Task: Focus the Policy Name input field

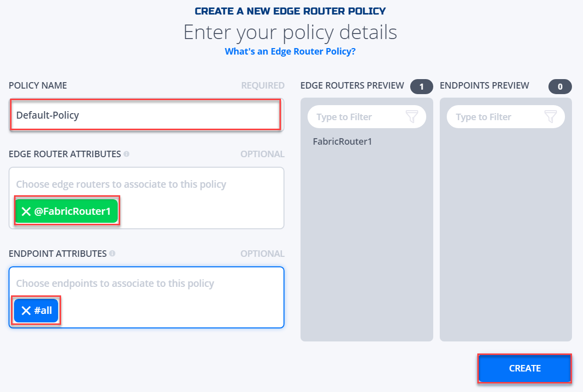Action: point(146,115)
